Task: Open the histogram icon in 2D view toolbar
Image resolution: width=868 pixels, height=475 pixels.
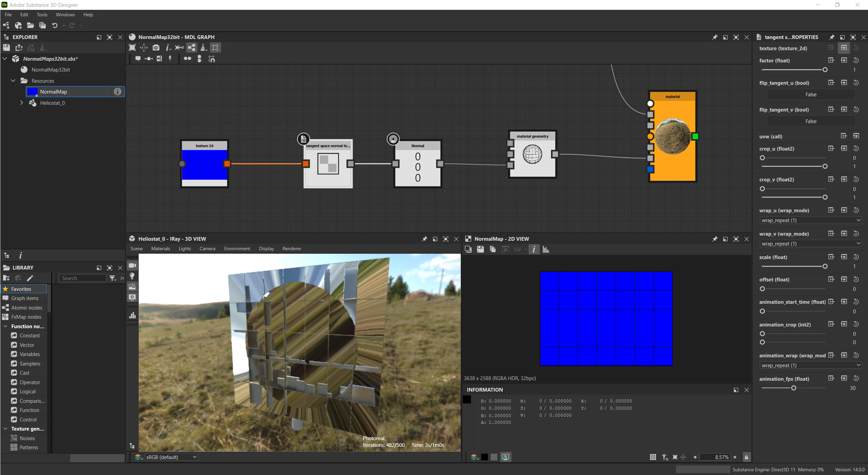Action: point(546,250)
